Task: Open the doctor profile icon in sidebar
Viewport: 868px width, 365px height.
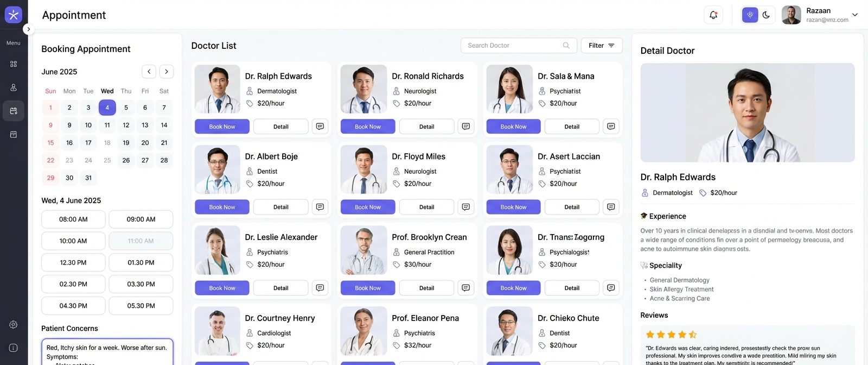Action: tap(14, 87)
